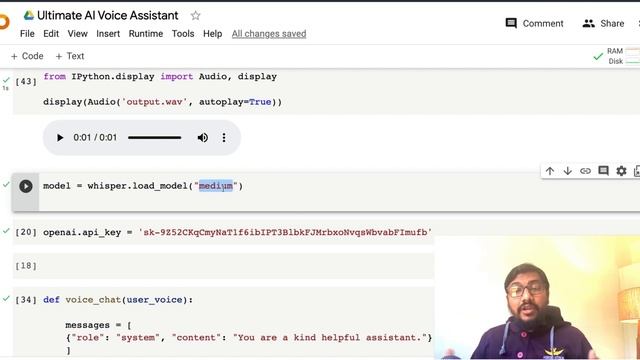Open the File menu
The width and height of the screenshot is (640, 360).
pos(27,34)
